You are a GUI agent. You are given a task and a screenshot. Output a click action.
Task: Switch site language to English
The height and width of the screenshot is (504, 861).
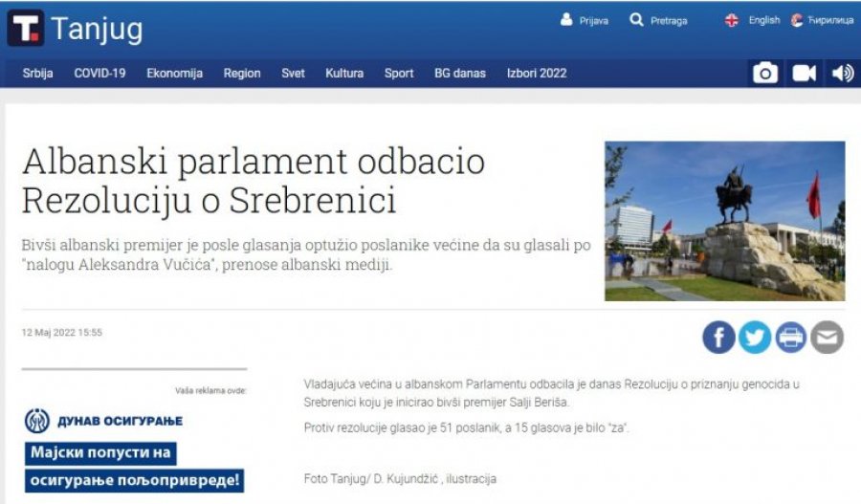click(753, 20)
